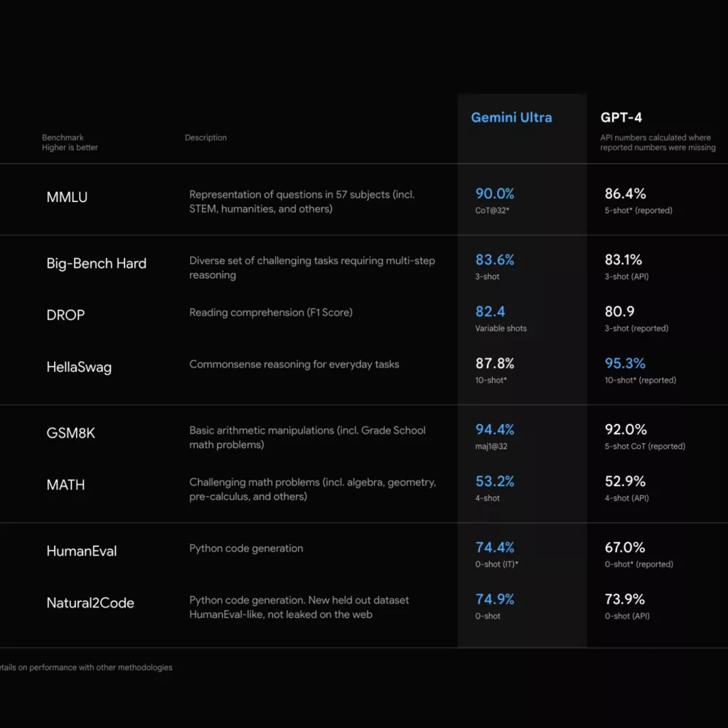
Task: Click the 86.4% GPT-4 MMLU score
Action: [625, 193]
